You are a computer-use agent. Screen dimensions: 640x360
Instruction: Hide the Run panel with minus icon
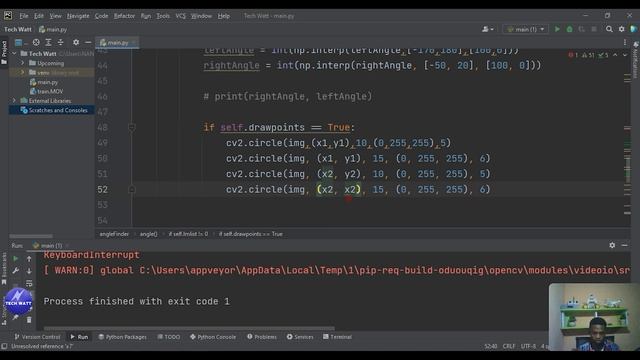point(624,245)
